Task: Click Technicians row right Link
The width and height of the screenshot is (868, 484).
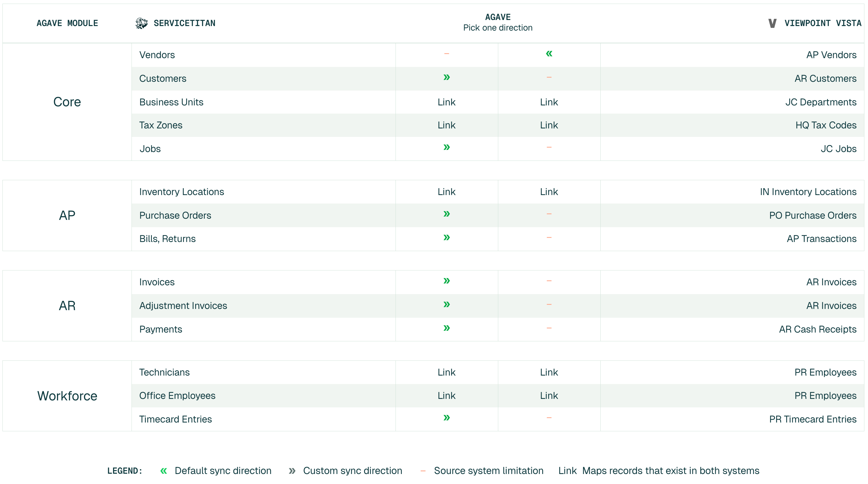Action: (549, 373)
